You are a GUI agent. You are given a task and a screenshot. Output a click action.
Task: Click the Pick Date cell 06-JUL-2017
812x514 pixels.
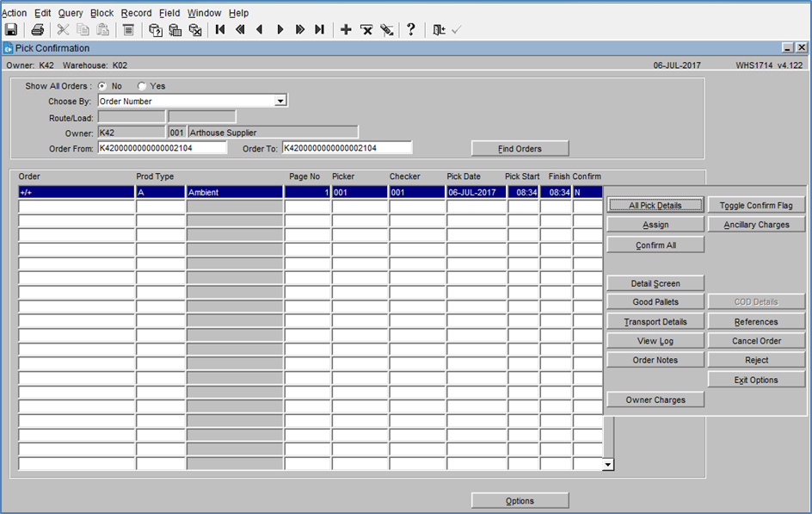476,192
